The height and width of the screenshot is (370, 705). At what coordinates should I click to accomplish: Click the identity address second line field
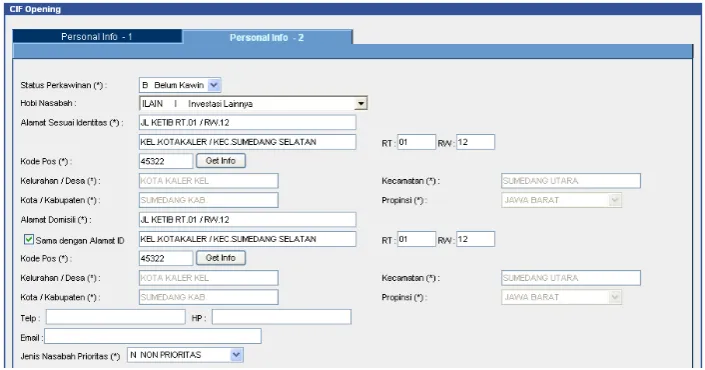pos(247,142)
